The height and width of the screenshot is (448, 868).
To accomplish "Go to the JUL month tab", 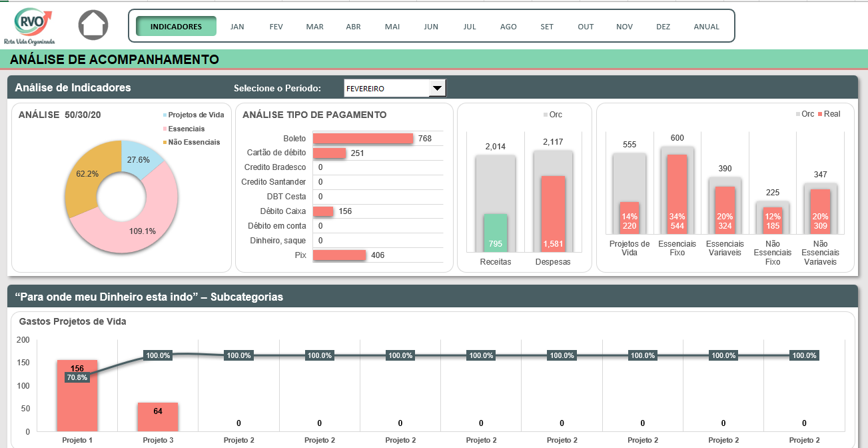I will point(470,27).
